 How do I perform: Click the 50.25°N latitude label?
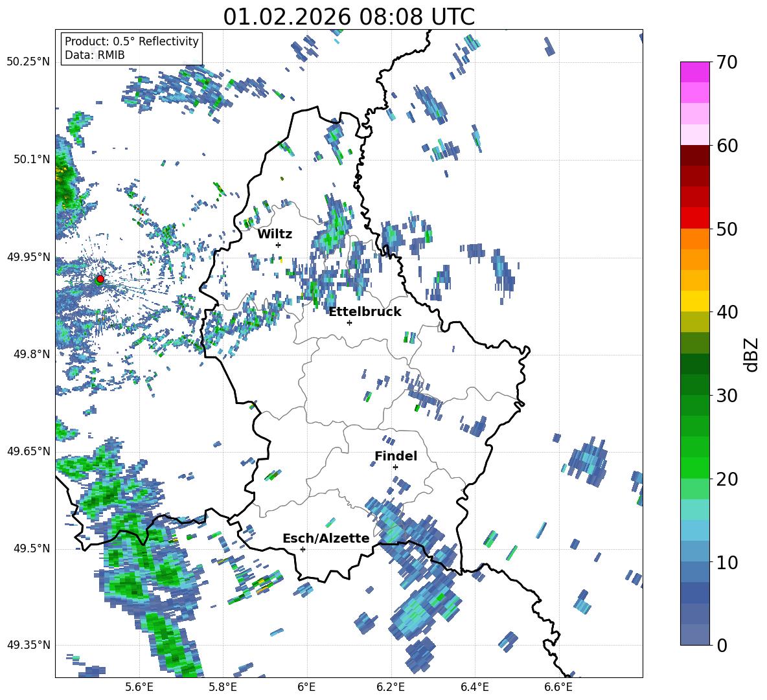click(29, 62)
